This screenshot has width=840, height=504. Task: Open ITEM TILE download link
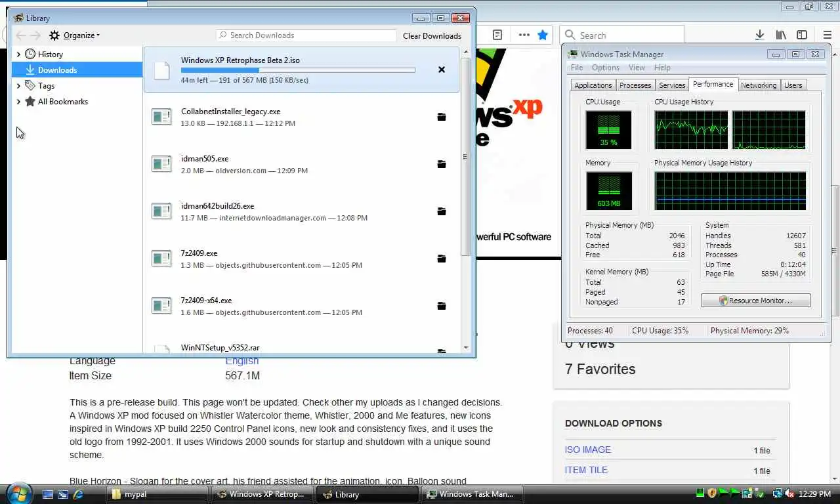(x=586, y=471)
